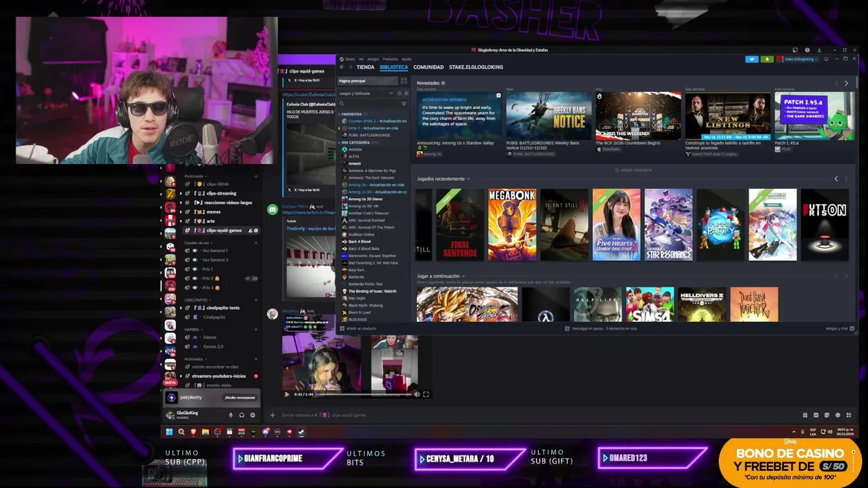
Task: Collapse the Canales de voz category
Action: [x=197, y=243]
